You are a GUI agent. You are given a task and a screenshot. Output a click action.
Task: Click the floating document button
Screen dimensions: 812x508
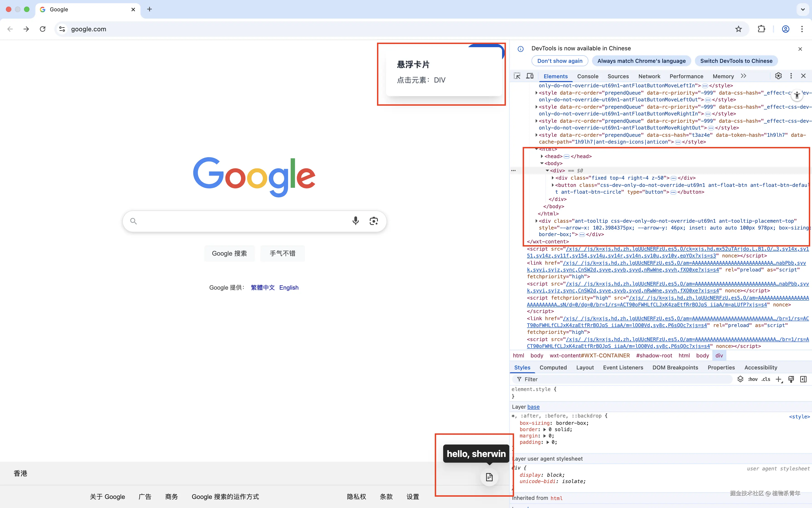489,477
